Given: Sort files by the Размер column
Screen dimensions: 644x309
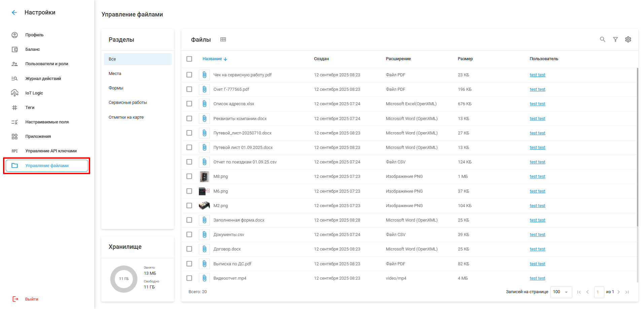Looking at the screenshot, I should click(x=465, y=59).
